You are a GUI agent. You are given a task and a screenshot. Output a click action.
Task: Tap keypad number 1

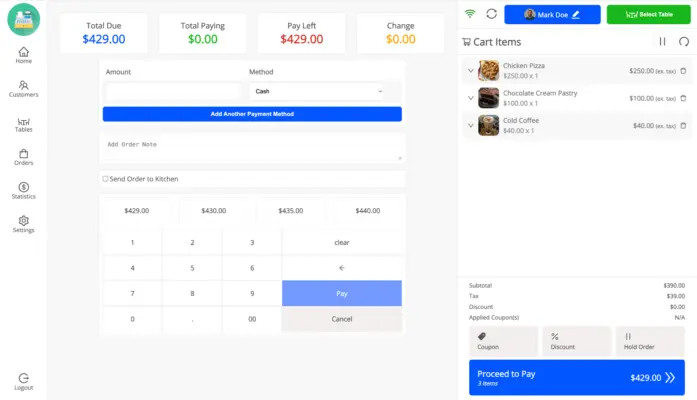pos(132,243)
